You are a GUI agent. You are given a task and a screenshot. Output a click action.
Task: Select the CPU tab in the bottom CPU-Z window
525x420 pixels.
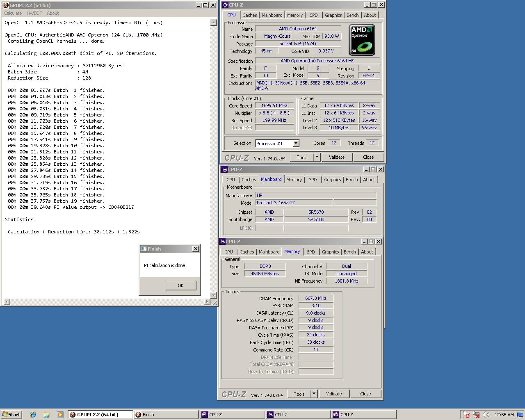point(229,252)
